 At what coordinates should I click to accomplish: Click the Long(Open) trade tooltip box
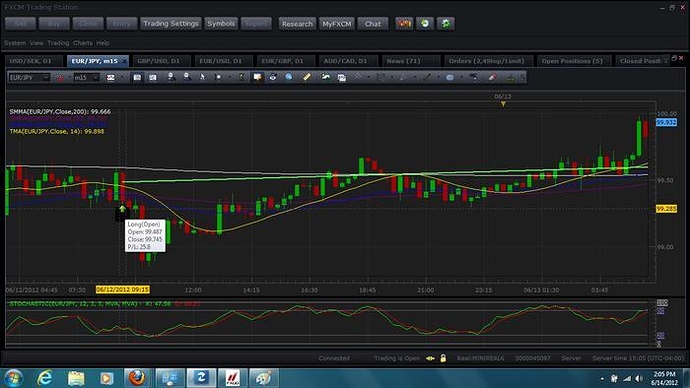click(x=145, y=235)
